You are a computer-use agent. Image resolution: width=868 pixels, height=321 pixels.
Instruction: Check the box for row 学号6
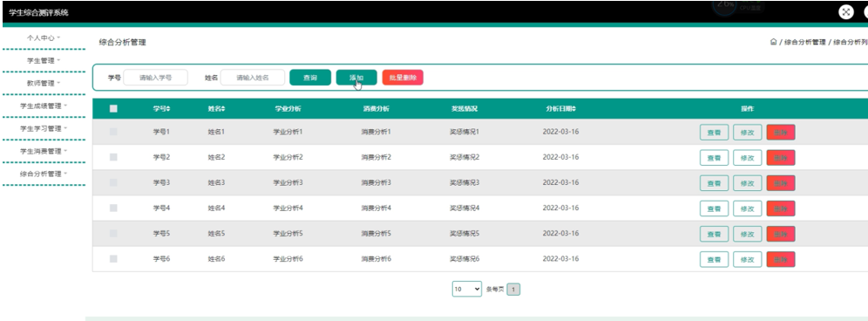113,258
